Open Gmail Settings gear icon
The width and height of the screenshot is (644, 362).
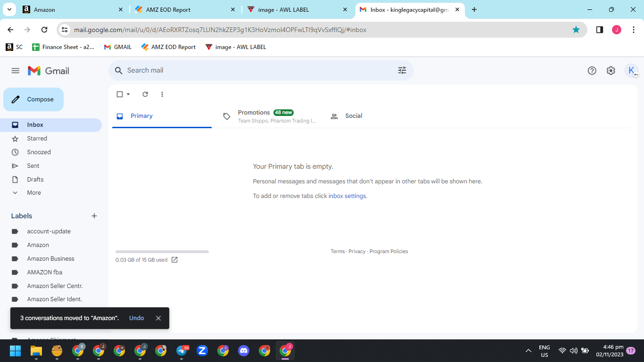[611, 71]
